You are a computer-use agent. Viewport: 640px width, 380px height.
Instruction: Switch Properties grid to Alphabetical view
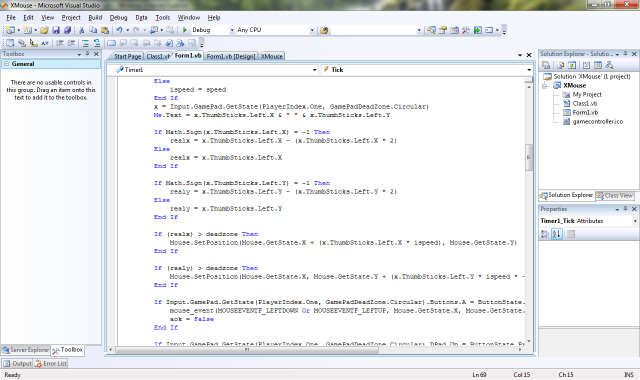tap(557, 234)
